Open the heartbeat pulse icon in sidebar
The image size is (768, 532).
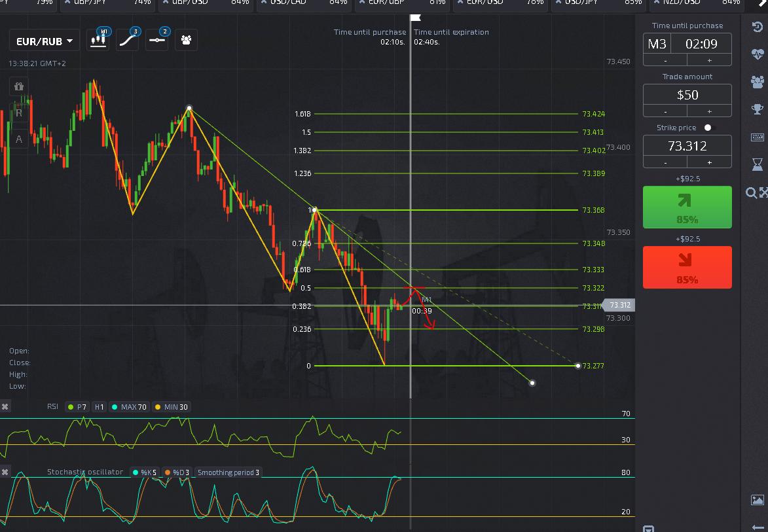[x=758, y=54]
